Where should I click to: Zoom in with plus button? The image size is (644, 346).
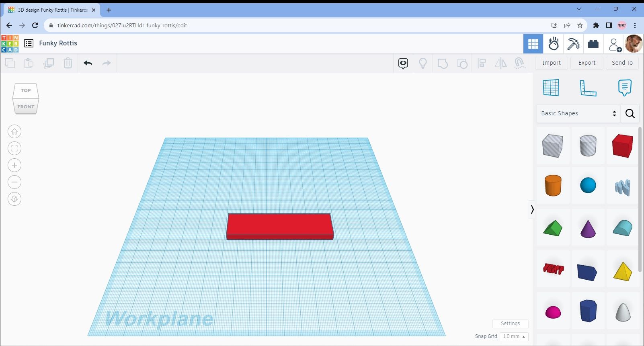(x=14, y=165)
